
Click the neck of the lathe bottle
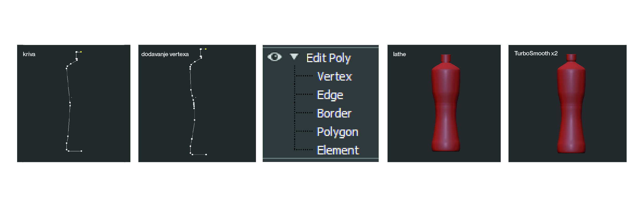coord(446,58)
